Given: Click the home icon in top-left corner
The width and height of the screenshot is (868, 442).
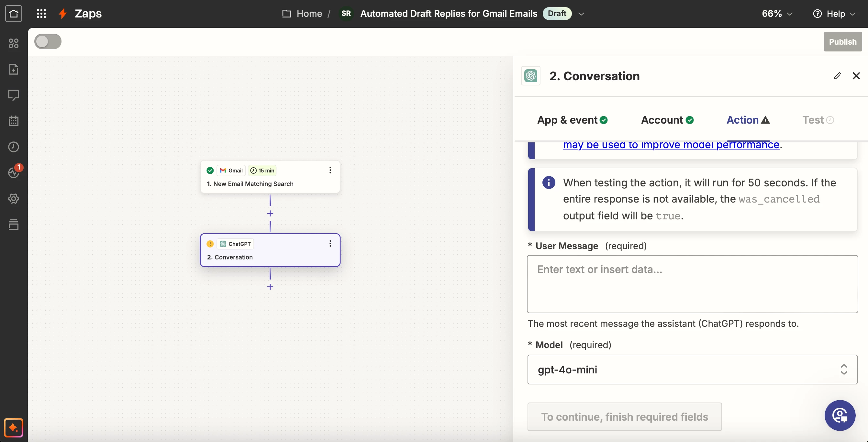Looking at the screenshot, I should (14, 14).
